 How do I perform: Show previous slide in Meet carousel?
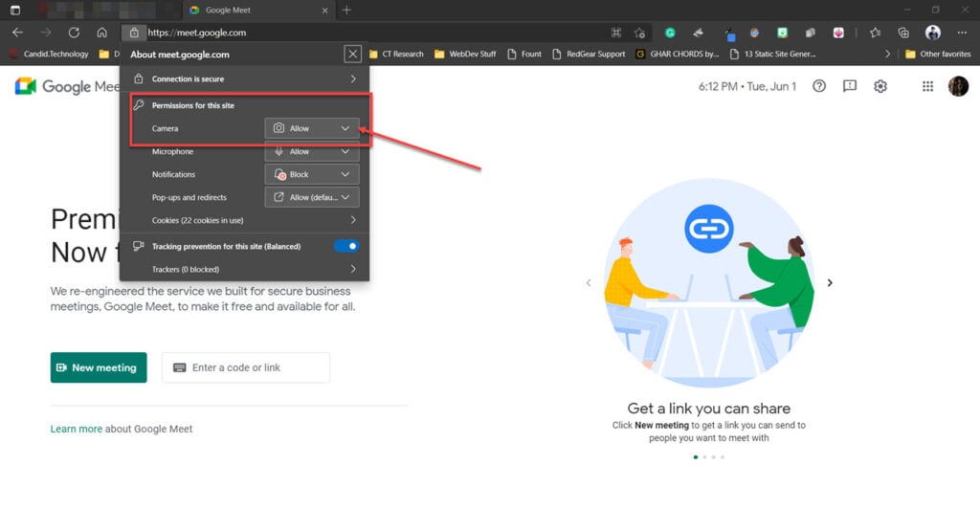(x=589, y=282)
